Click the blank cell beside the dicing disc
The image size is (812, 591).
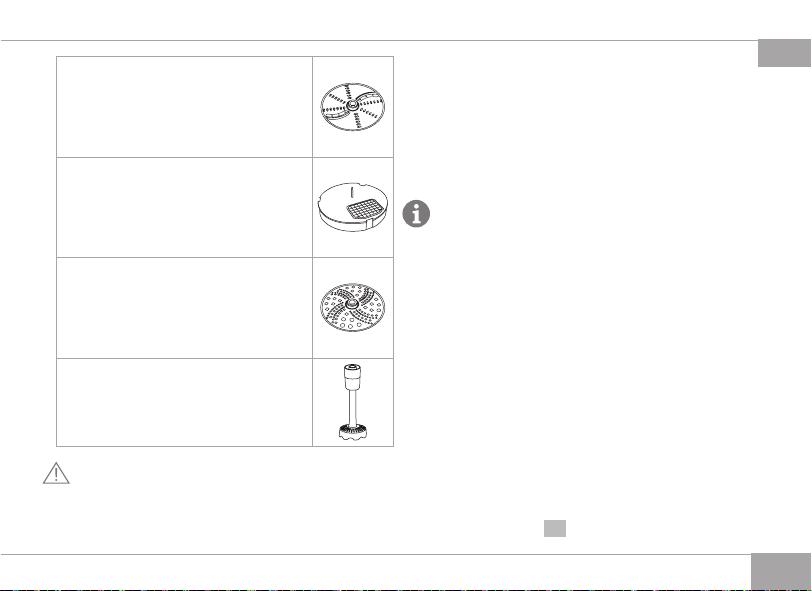pos(184,207)
